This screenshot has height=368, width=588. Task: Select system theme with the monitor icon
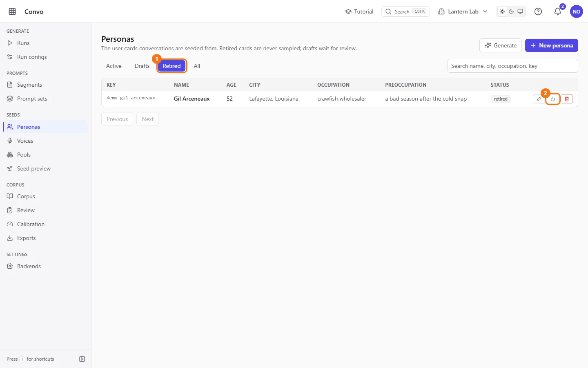[x=520, y=11]
